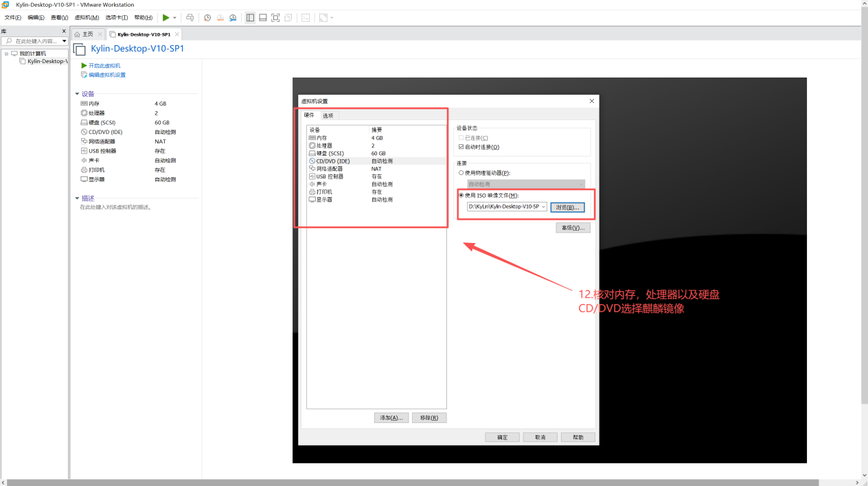
Task: Click 编辑虚拟机设置 link icon
Action: click(x=84, y=75)
